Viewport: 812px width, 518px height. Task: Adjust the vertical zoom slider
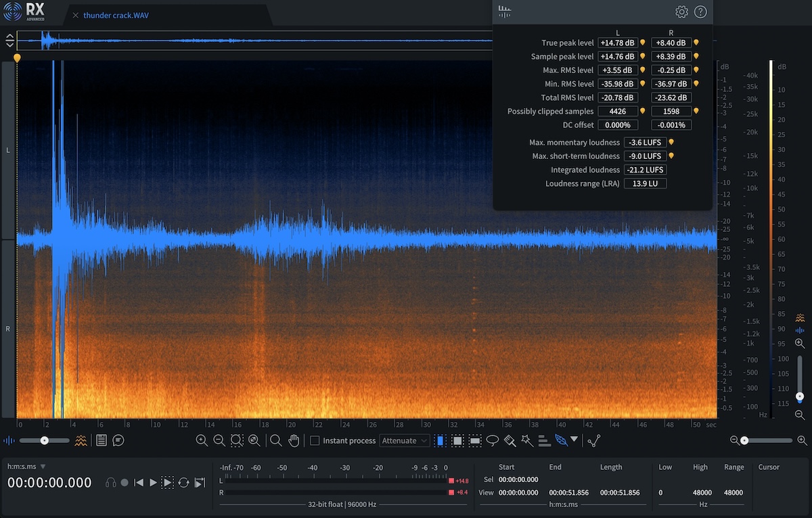[x=800, y=379]
